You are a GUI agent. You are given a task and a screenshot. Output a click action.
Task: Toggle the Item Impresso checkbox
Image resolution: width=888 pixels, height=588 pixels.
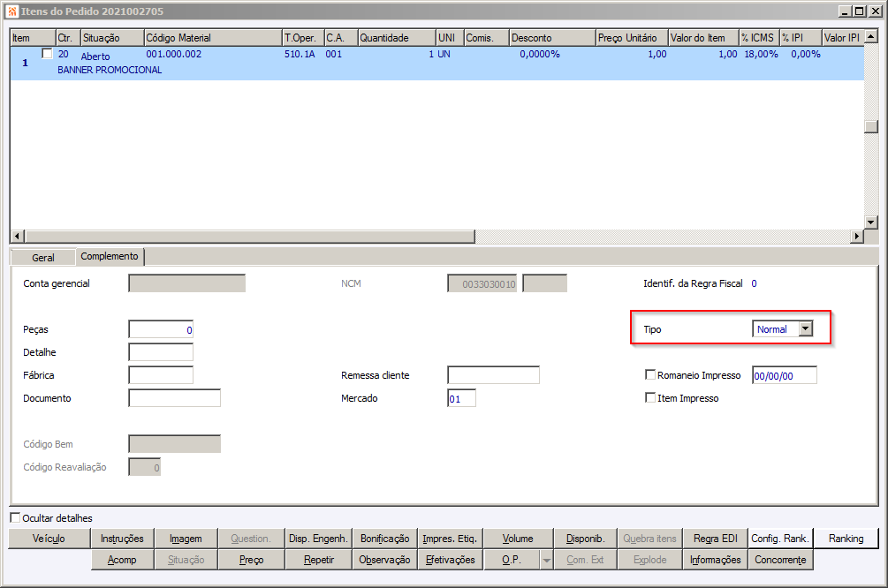coord(650,398)
